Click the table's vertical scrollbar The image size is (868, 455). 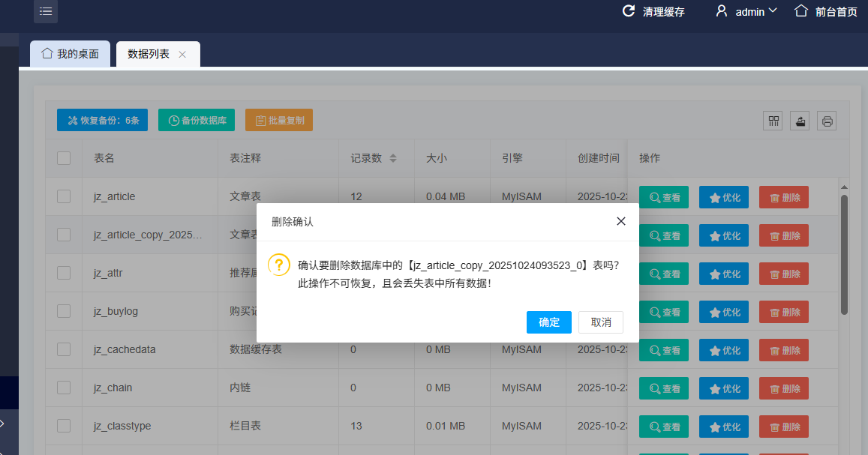pos(844,255)
